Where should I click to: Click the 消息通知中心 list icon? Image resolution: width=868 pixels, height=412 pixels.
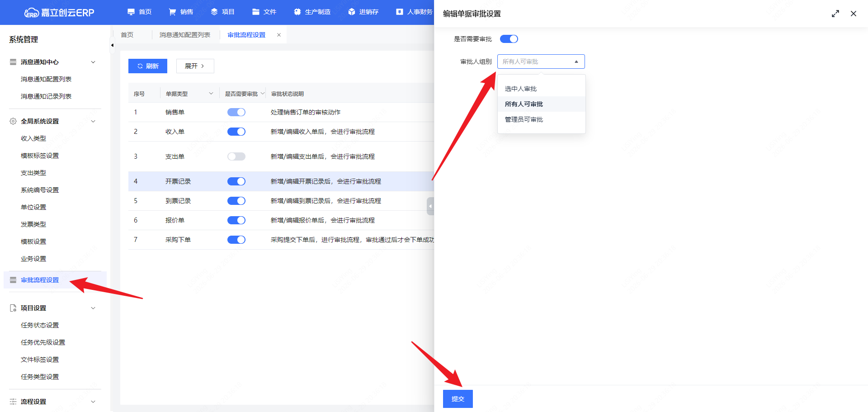pyautogui.click(x=13, y=62)
